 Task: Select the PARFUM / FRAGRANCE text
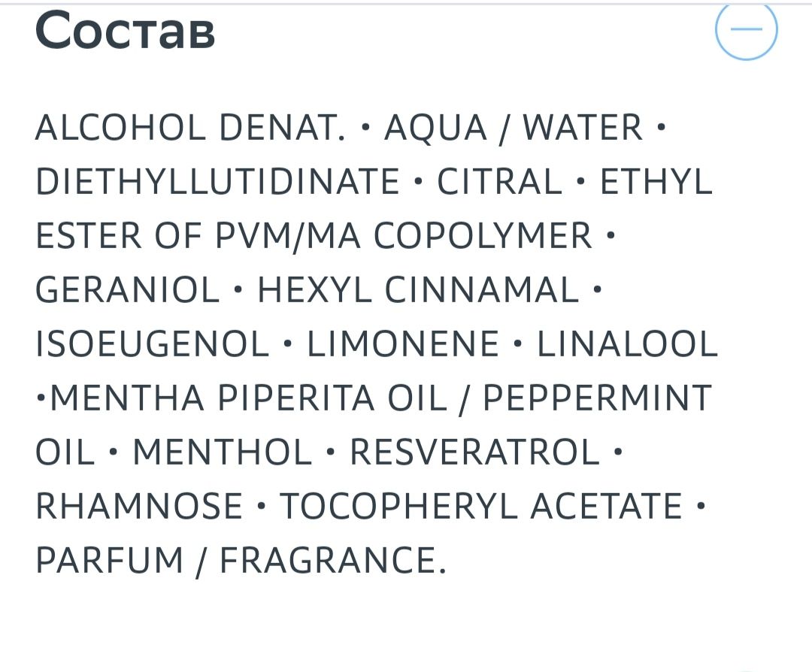tap(241, 562)
